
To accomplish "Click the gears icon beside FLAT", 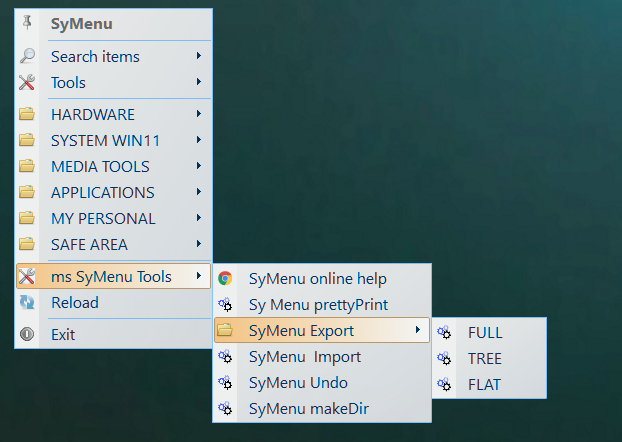I will pos(444,384).
